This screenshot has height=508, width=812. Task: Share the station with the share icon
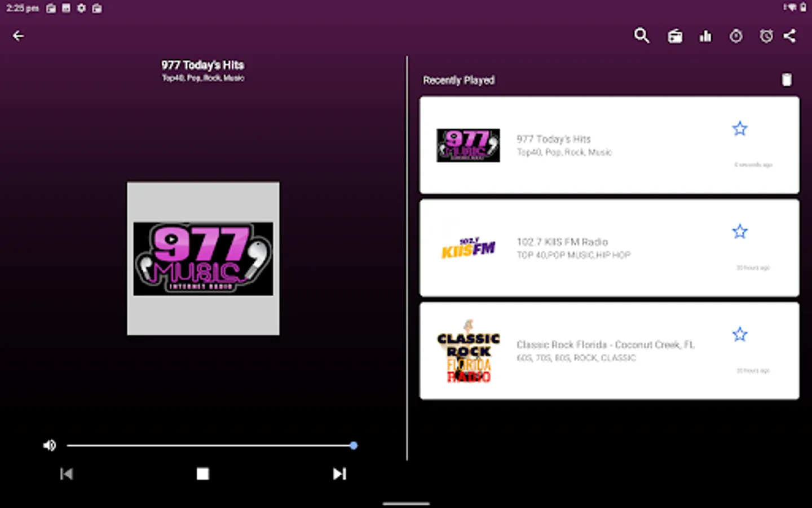790,36
